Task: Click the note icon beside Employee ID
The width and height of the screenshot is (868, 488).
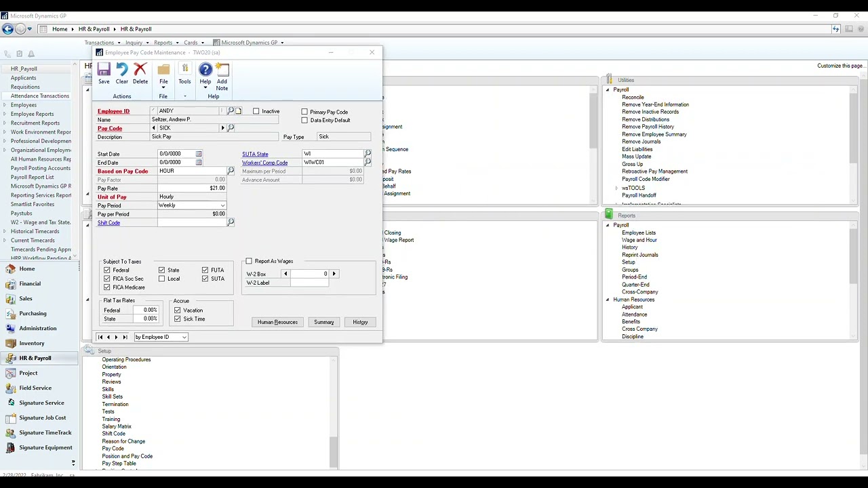Action: point(238,111)
